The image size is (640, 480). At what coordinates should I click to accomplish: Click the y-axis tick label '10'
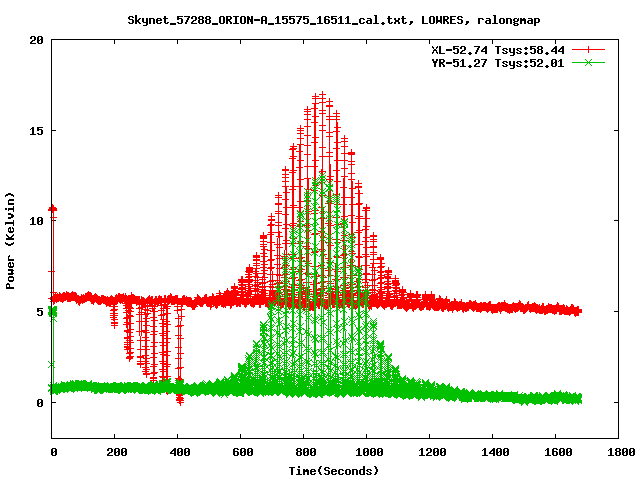click(36, 221)
